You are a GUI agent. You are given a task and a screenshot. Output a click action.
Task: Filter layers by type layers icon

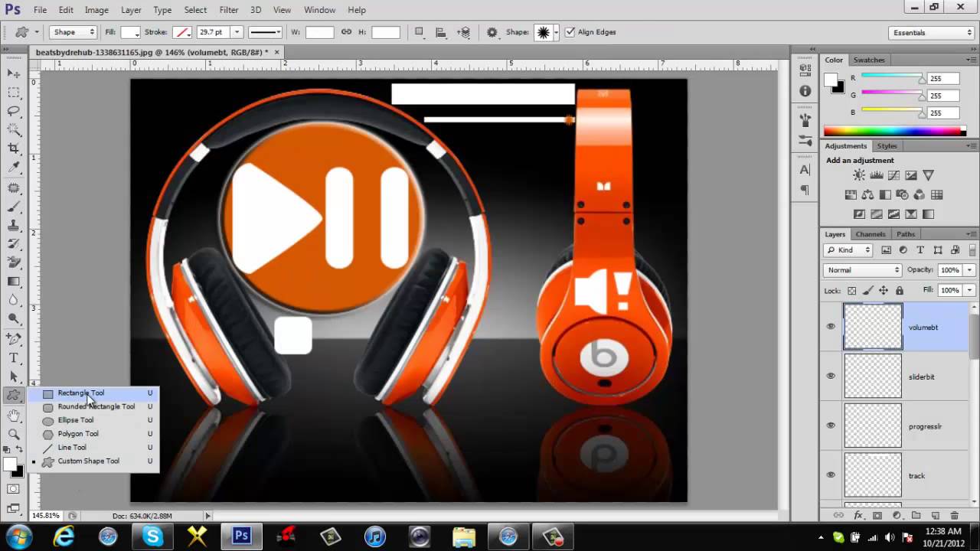[920, 250]
